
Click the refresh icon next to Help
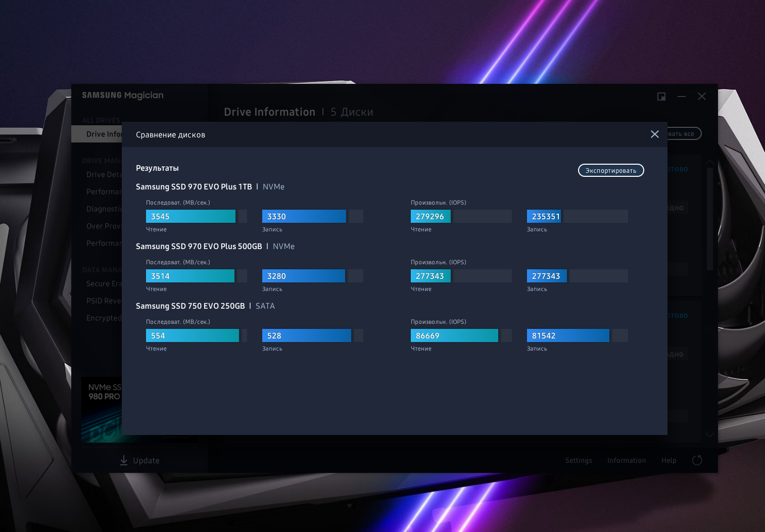[697, 460]
